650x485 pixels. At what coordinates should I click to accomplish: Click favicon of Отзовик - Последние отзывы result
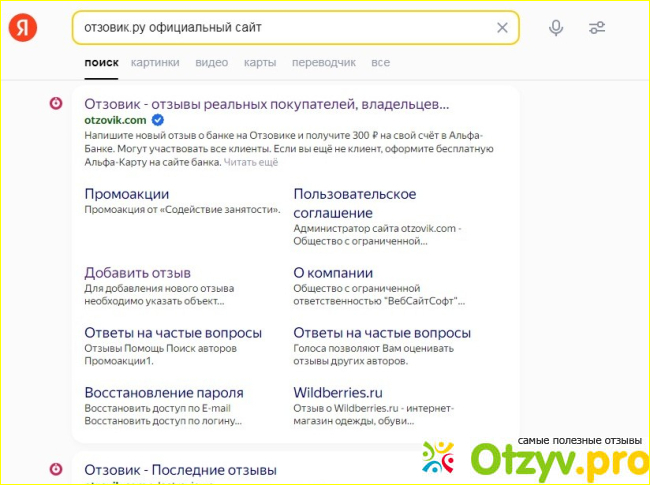click(x=57, y=469)
